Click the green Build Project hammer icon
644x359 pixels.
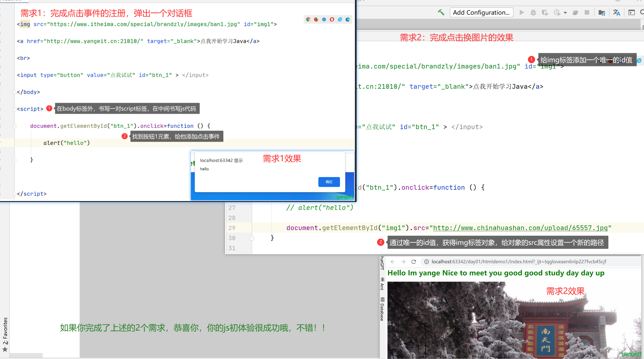[x=441, y=12]
